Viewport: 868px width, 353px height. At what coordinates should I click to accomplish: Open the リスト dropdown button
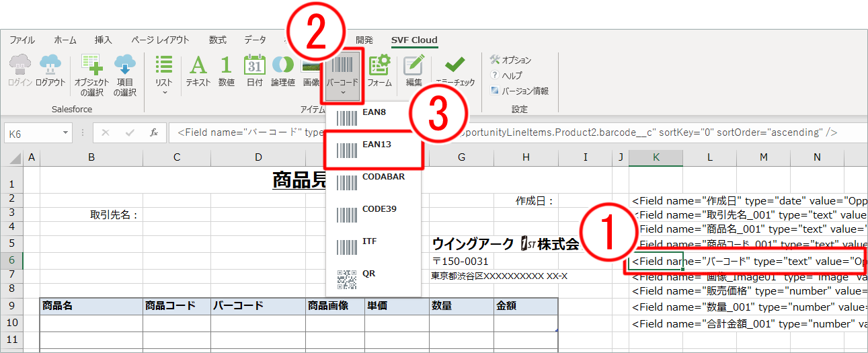tap(164, 74)
